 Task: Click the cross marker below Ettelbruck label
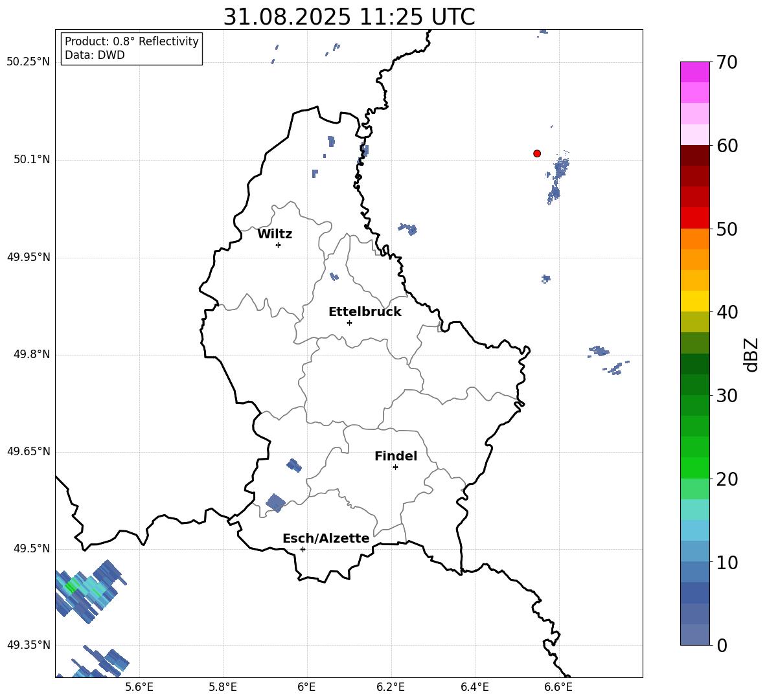click(349, 322)
